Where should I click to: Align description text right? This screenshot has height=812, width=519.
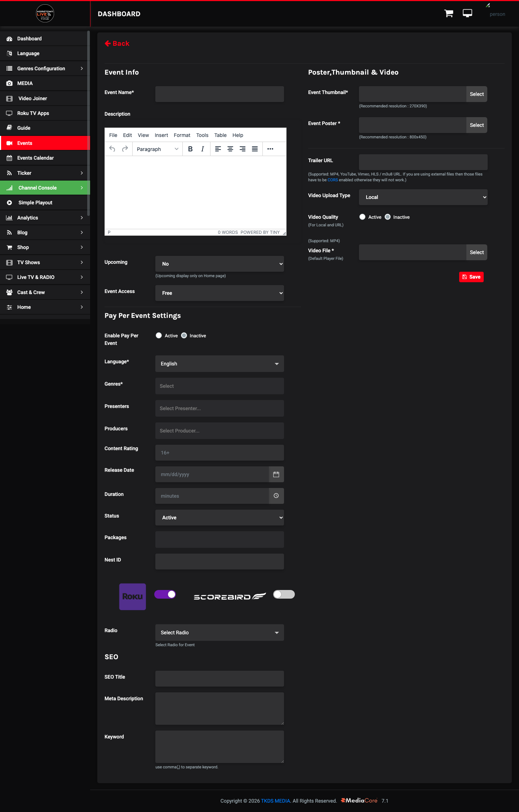point(243,149)
